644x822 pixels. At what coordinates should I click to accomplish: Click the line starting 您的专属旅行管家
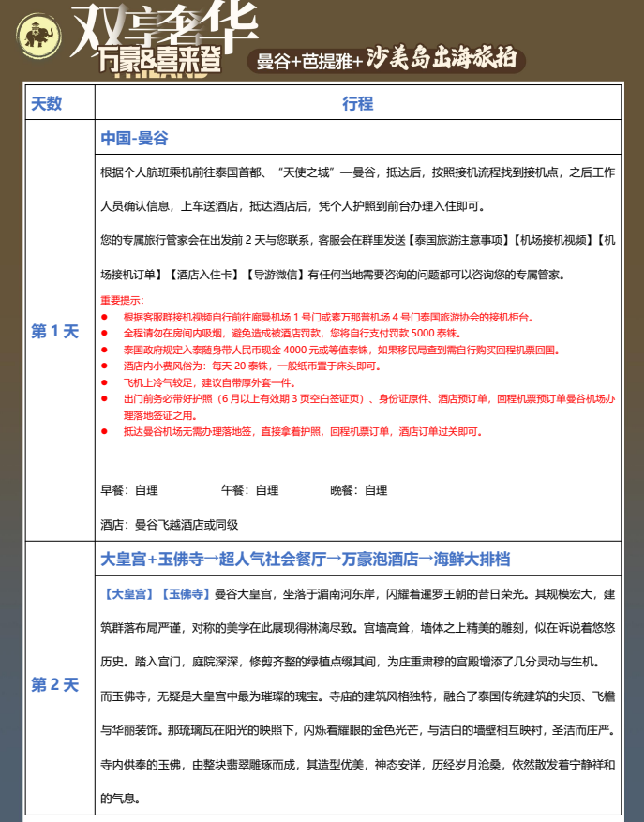click(358, 240)
